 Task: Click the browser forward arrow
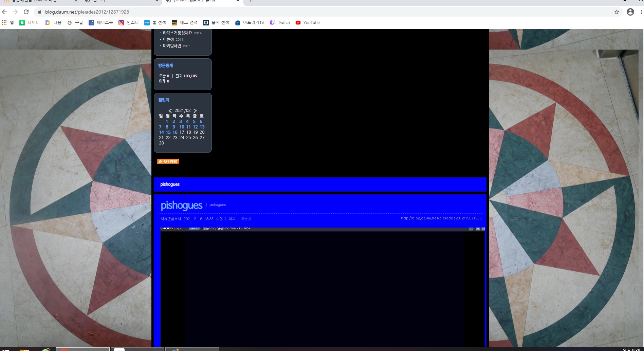(x=15, y=12)
